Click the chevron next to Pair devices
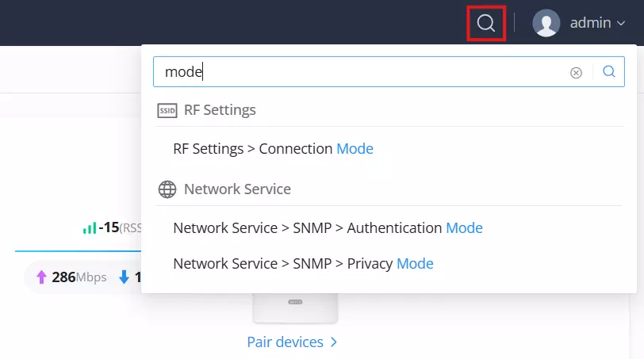644x359 pixels. (x=333, y=342)
